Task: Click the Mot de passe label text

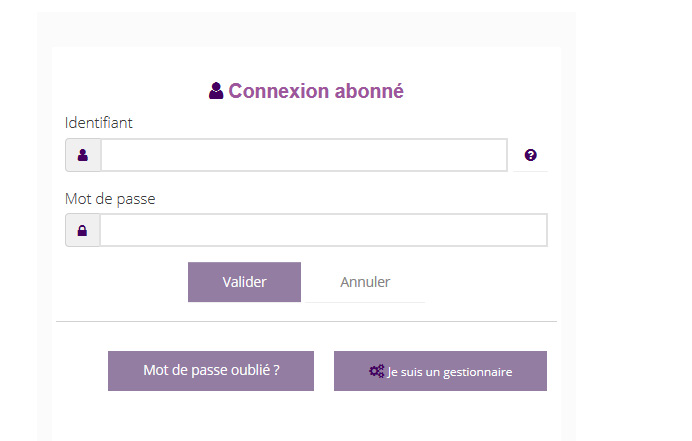Action: pyautogui.click(x=110, y=199)
